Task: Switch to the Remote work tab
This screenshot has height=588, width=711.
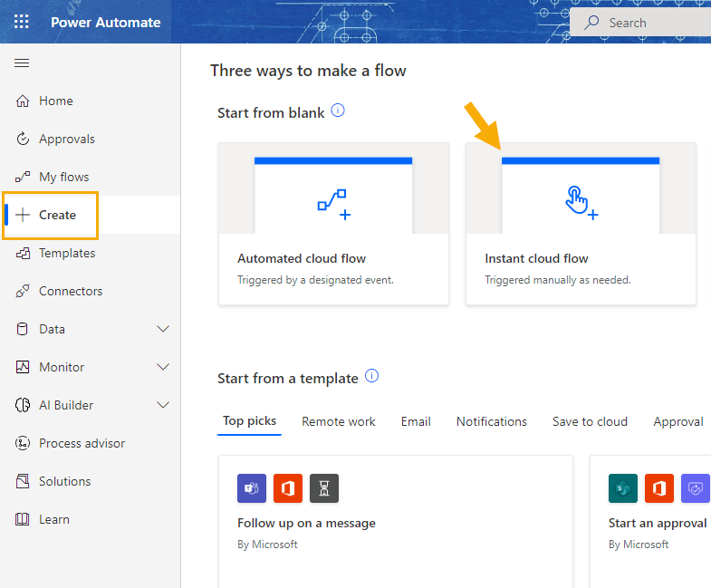Action: 339,421
